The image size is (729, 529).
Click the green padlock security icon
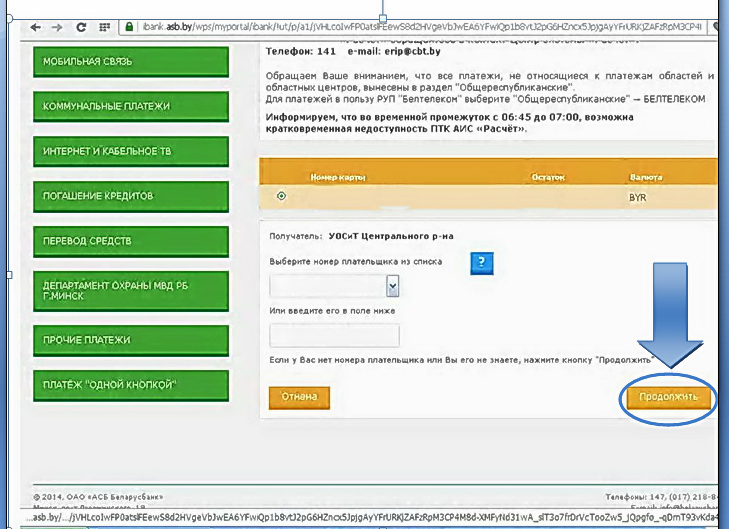coord(129,28)
